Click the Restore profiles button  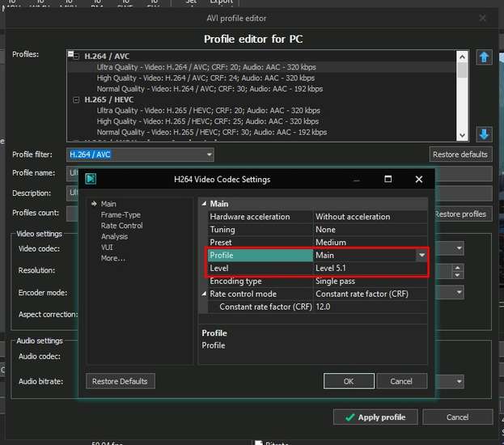click(463, 214)
